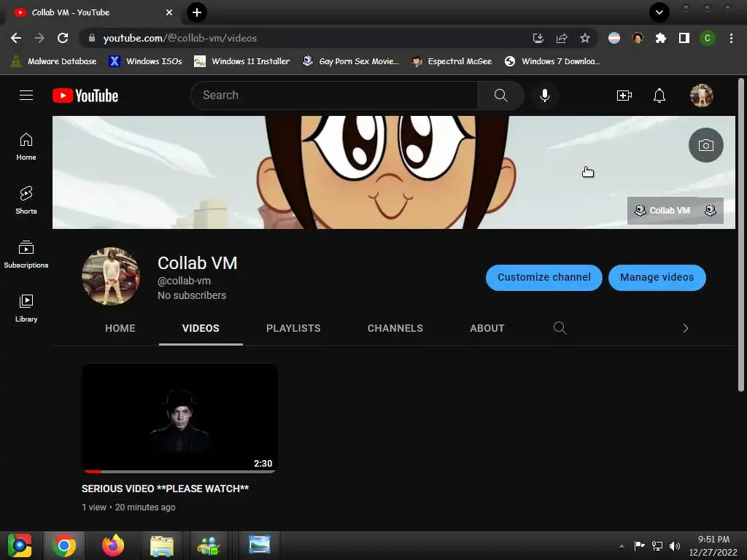Show hidden tray icons arrow

622,546
